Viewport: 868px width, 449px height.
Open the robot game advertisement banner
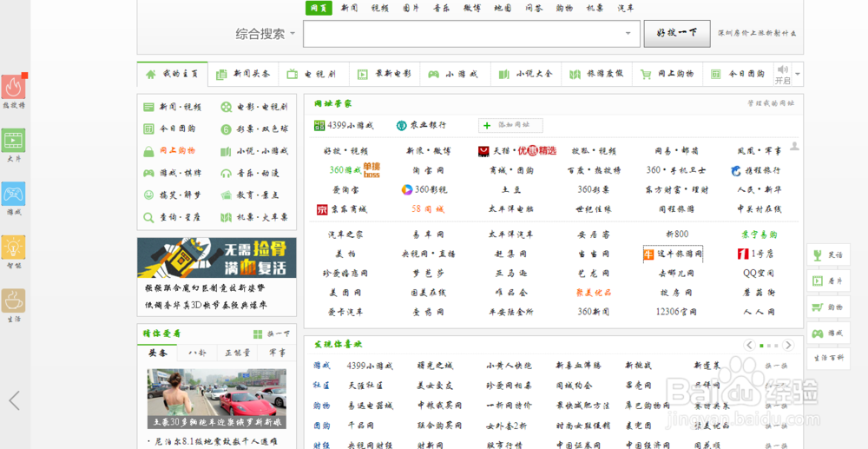pos(216,258)
